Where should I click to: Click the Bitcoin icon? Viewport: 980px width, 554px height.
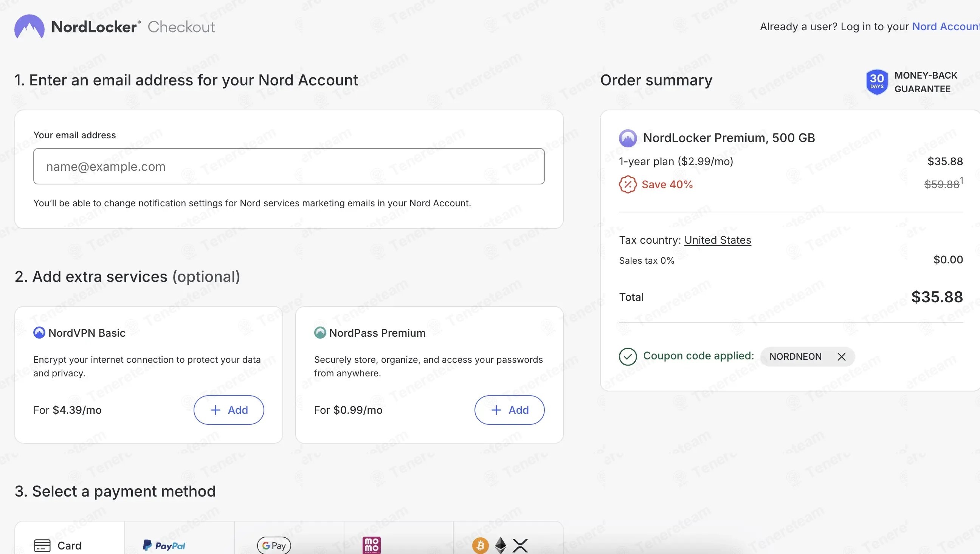coord(480,546)
